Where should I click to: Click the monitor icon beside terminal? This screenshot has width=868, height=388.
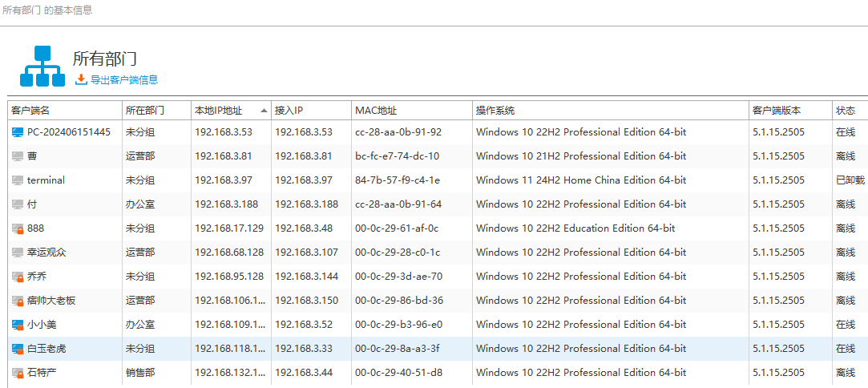[18, 180]
